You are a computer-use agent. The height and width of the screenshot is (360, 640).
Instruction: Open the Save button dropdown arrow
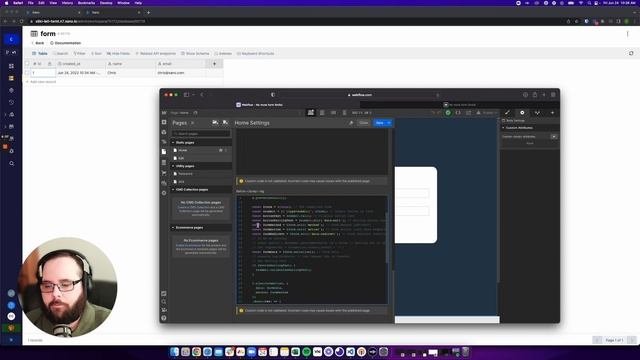[389, 123]
